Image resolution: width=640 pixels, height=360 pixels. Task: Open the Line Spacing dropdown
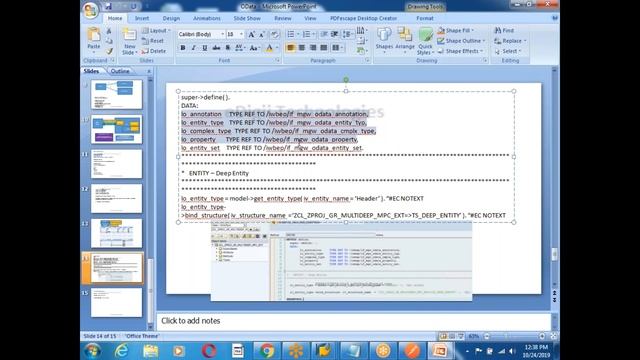(347, 34)
